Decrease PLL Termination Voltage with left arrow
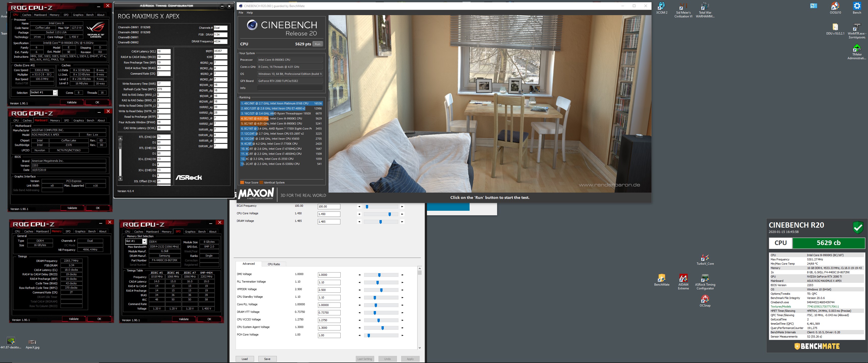Viewport: 868px width, 363px height. [x=359, y=283]
